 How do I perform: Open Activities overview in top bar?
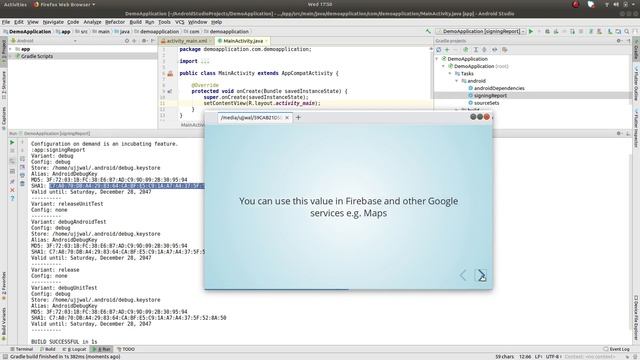pyautogui.click(x=15, y=4)
